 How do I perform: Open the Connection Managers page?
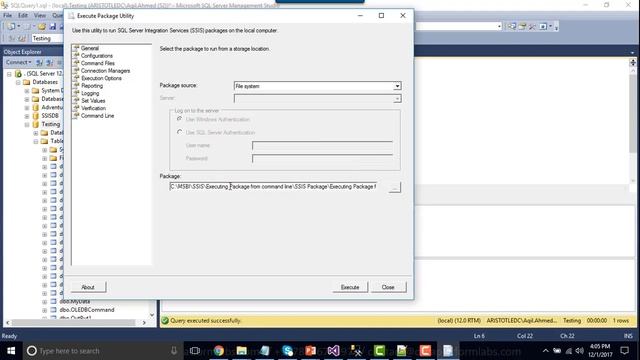[105, 71]
